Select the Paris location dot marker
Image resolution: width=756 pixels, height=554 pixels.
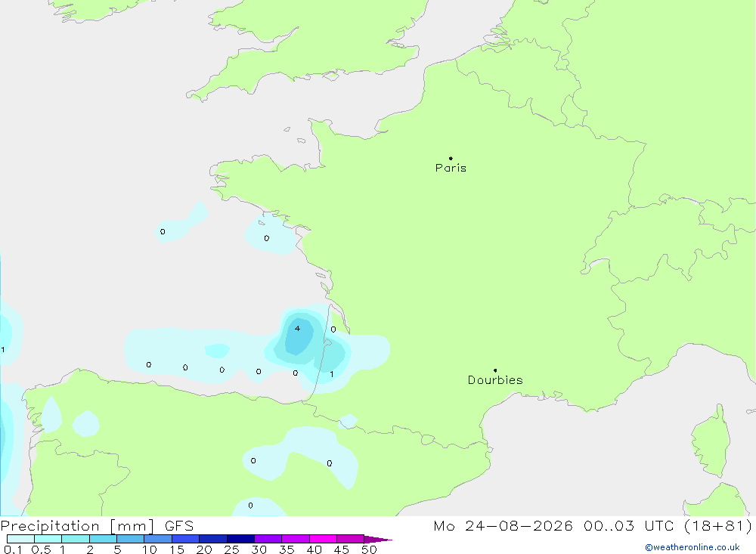pyautogui.click(x=451, y=158)
